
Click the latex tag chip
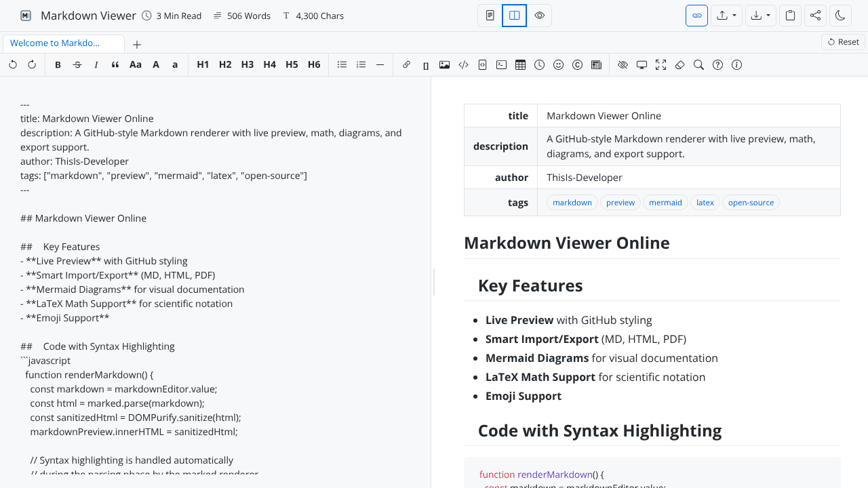click(x=705, y=203)
